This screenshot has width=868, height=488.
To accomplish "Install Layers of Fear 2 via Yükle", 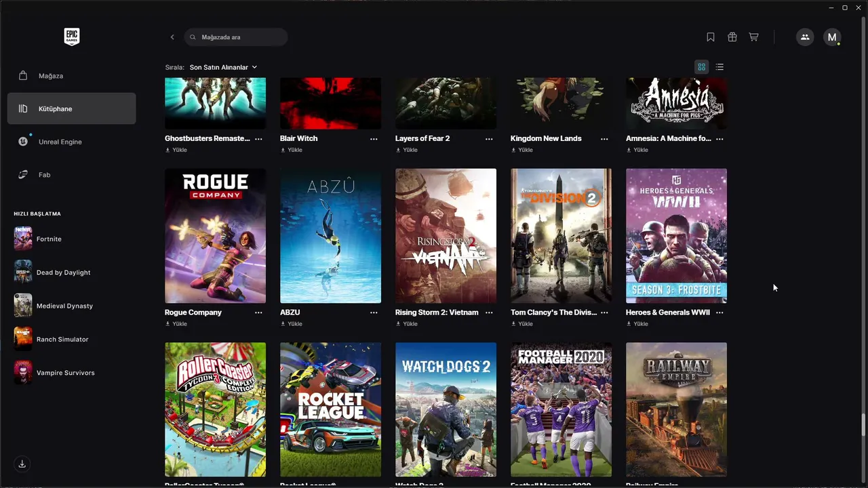I will [x=407, y=150].
